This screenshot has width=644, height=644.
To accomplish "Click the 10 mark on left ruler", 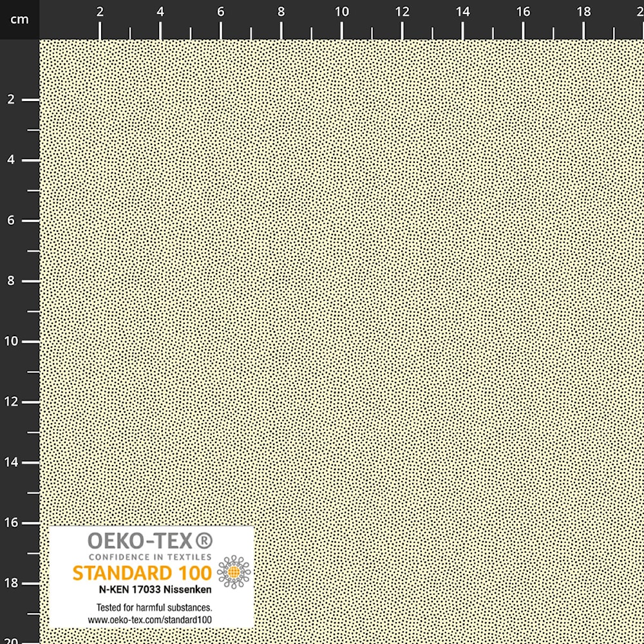I will click(10, 341).
